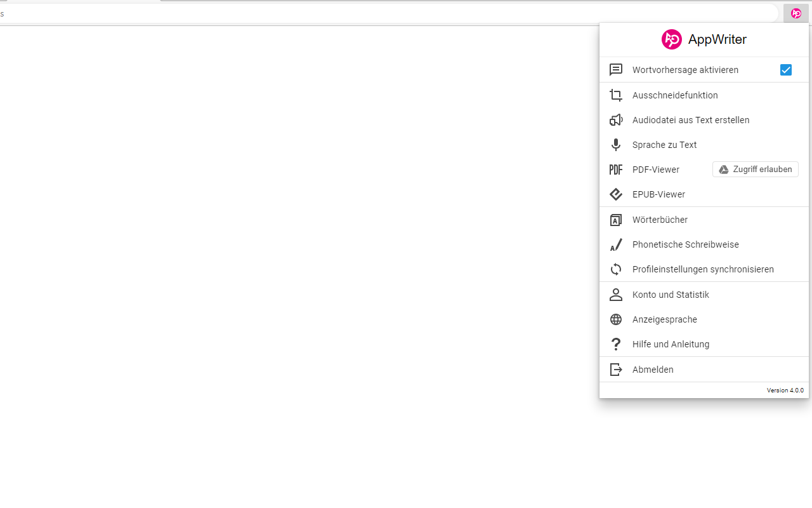Select Abmelden to log out

coord(704,370)
